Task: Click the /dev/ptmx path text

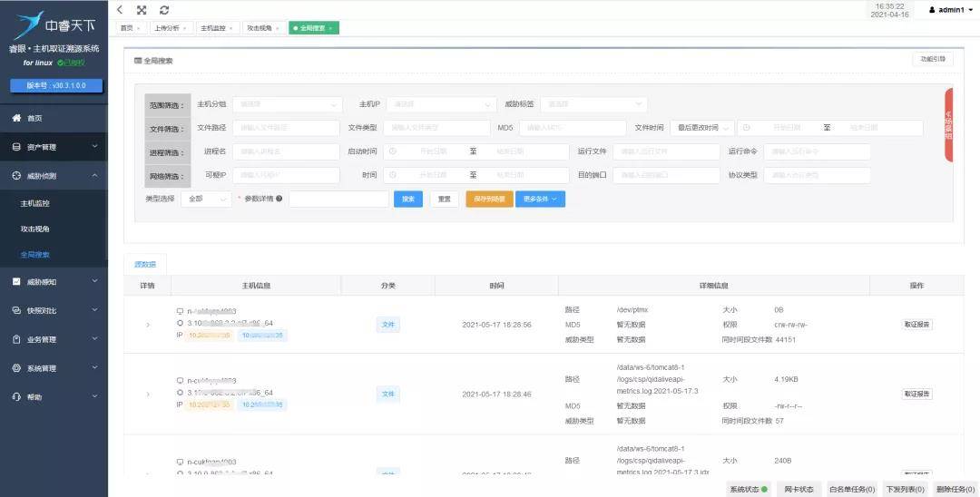Action: click(x=631, y=309)
